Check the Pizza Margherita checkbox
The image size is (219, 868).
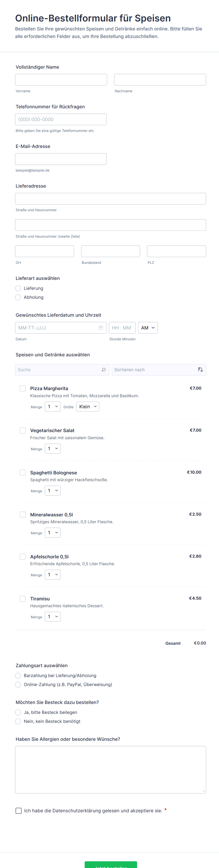coord(23,388)
